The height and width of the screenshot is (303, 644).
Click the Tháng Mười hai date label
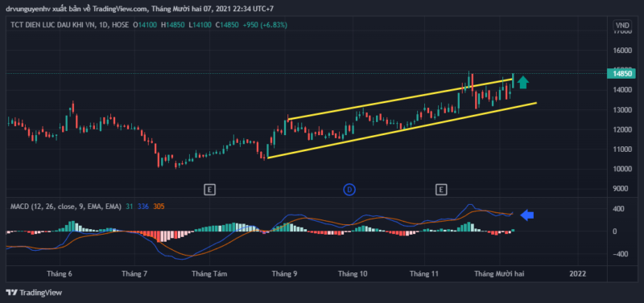coord(499,273)
